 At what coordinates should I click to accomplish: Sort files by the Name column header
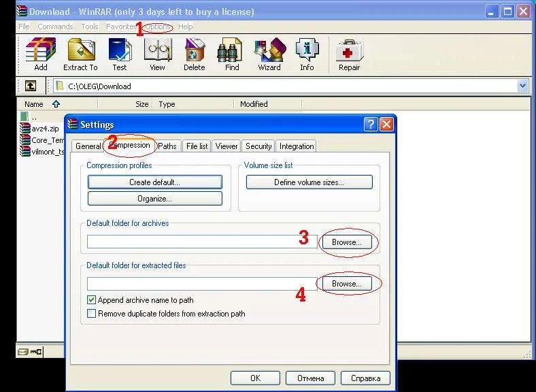pyautogui.click(x=57, y=104)
